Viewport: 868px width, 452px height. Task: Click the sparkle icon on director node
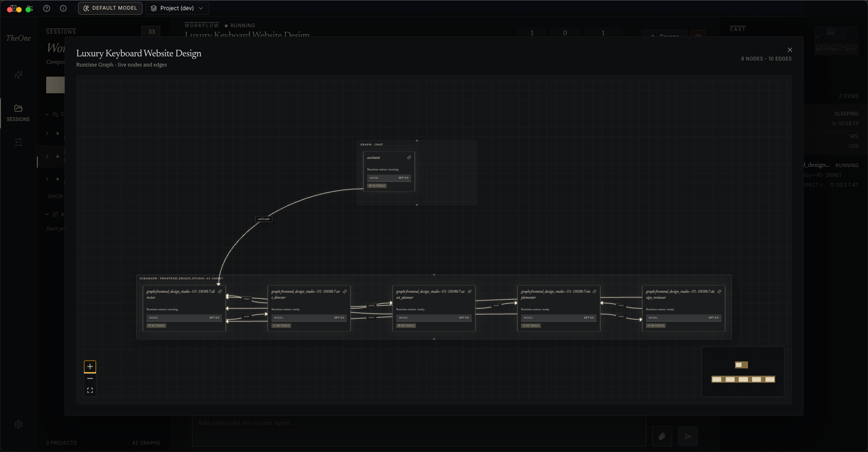click(x=220, y=292)
